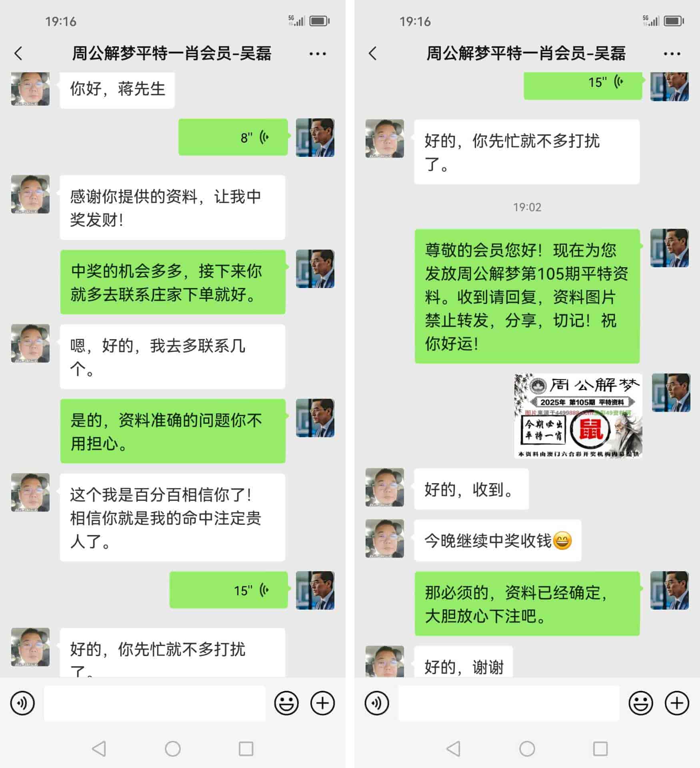Tap the message input field in right chat
The height and width of the screenshot is (768, 700).
coord(509,703)
